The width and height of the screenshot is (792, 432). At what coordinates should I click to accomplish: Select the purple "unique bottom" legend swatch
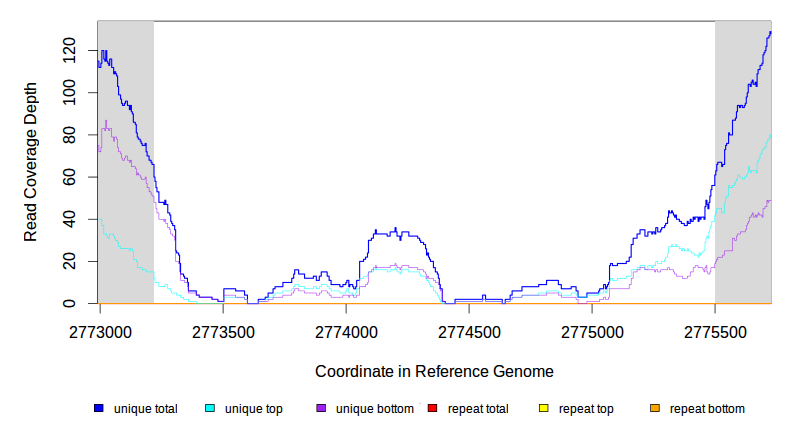[x=321, y=409]
